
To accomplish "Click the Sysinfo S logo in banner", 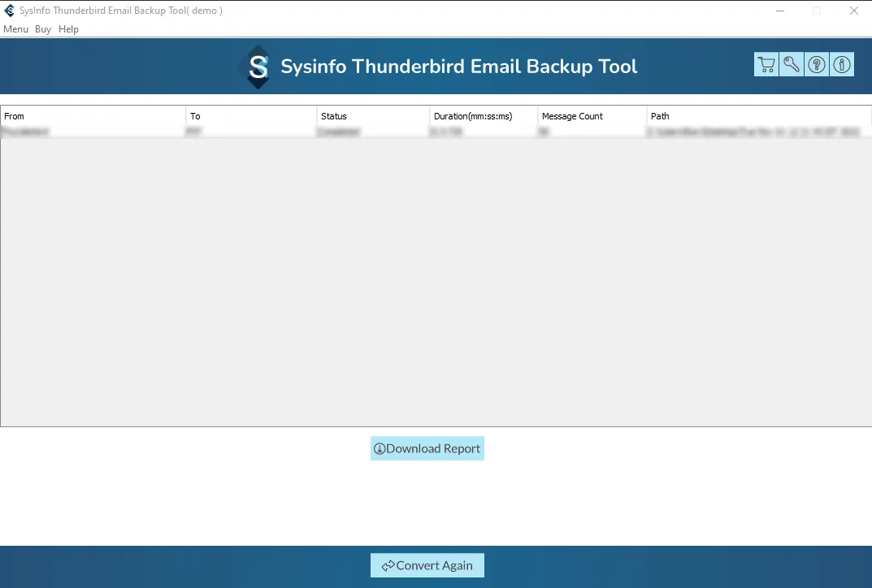I will [258, 67].
